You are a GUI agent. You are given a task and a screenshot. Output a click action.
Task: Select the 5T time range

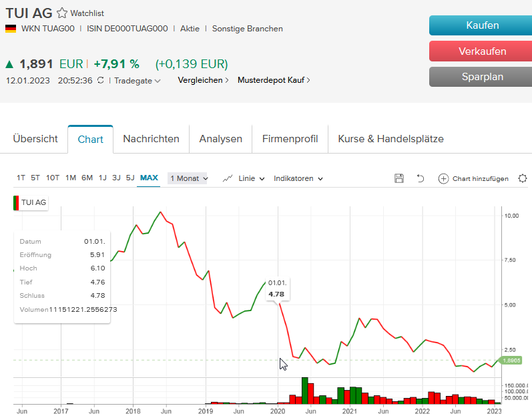tap(35, 178)
